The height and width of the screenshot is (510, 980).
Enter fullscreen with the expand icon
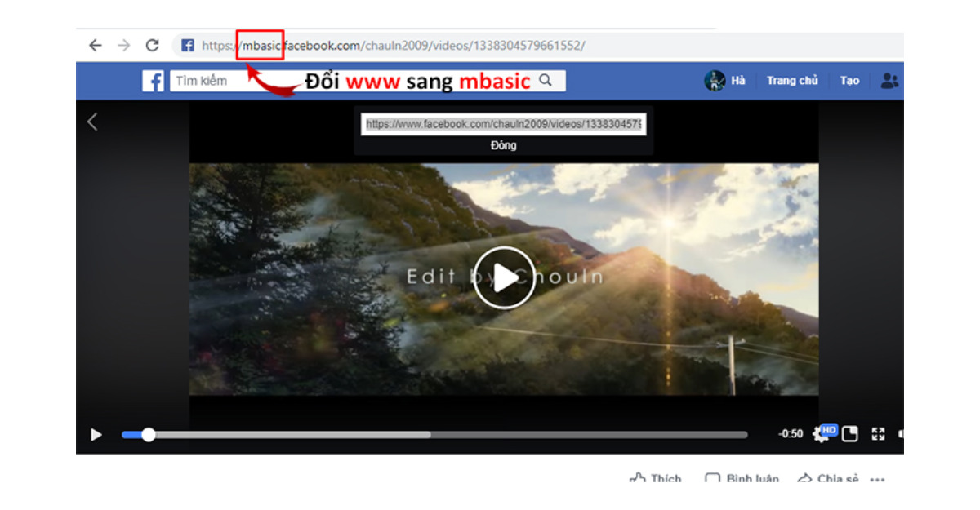point(879,434)
